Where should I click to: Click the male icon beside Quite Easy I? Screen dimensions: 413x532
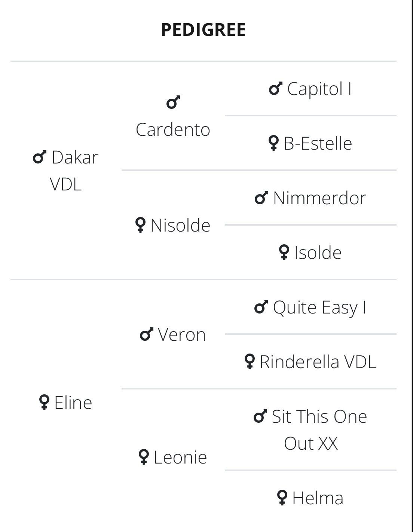coord(261,307)
